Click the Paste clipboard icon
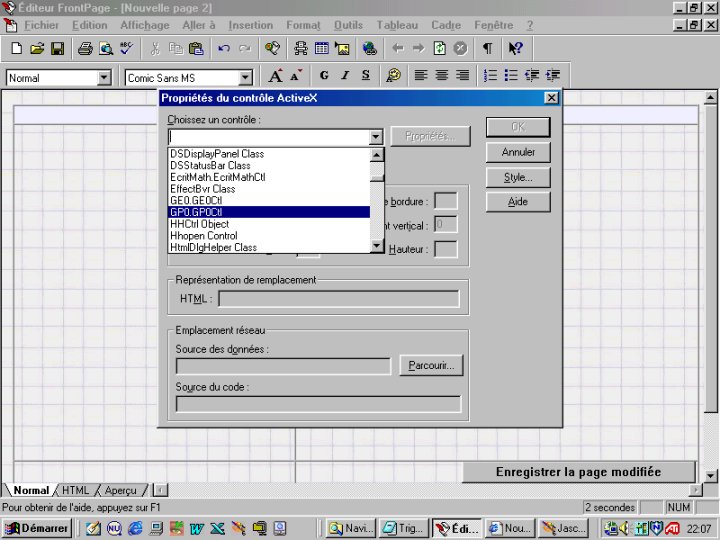Viewport: 720px width, 540px height. [x=196, y=48]
